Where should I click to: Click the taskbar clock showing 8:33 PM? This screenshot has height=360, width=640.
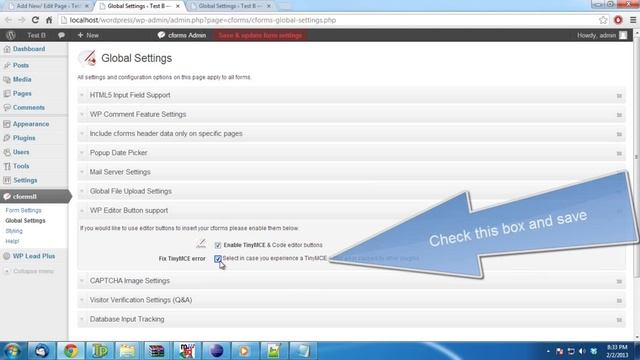[x=617, y=351]
